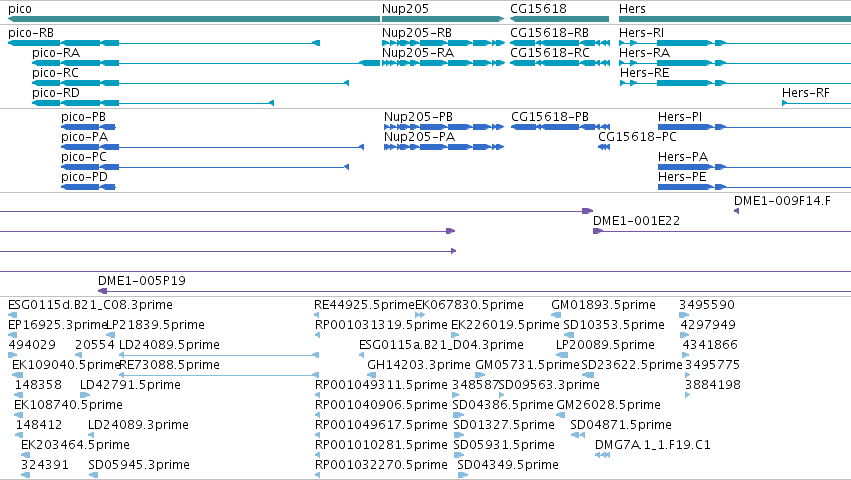
Task: Click the GM01893.5prime EST label
Action: coord(604,305)
